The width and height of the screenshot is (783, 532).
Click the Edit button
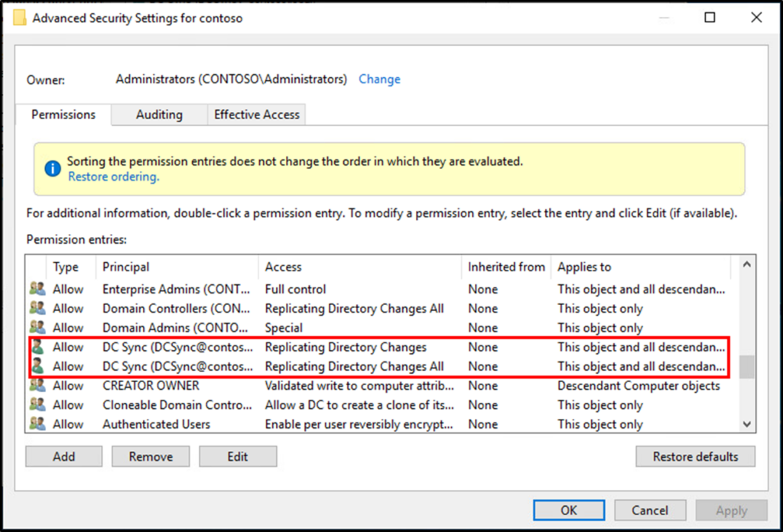pos(238,456)
